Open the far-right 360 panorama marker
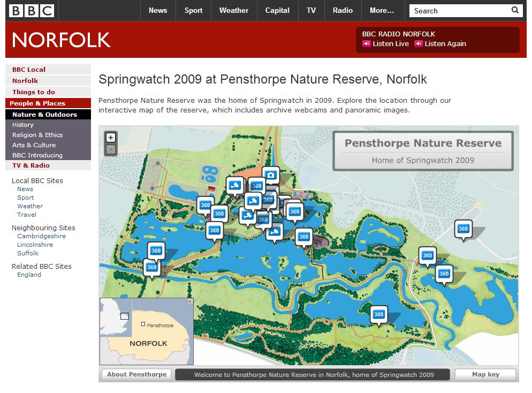 click(x=463, y=229)
